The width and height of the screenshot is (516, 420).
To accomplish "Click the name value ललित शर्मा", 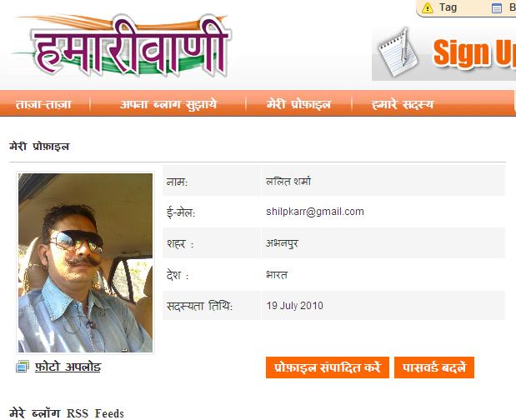I will pyautogui.click(x=288, y=181).
